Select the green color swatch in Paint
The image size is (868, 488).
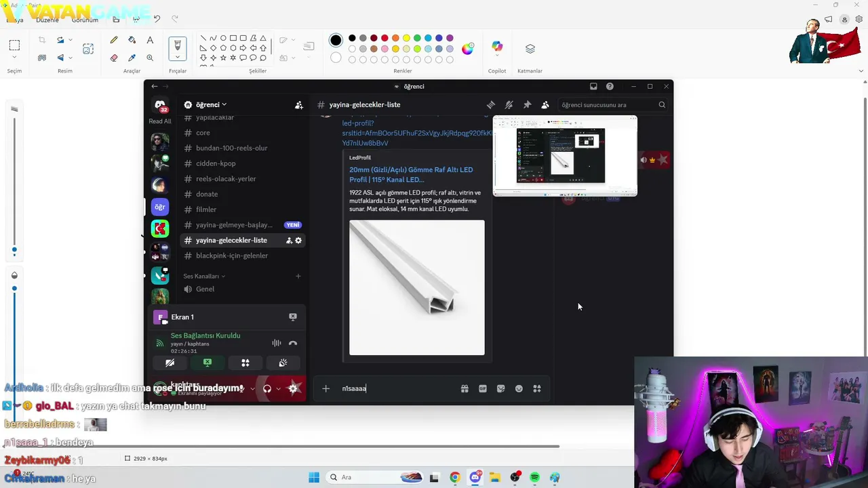click(417, 38)
